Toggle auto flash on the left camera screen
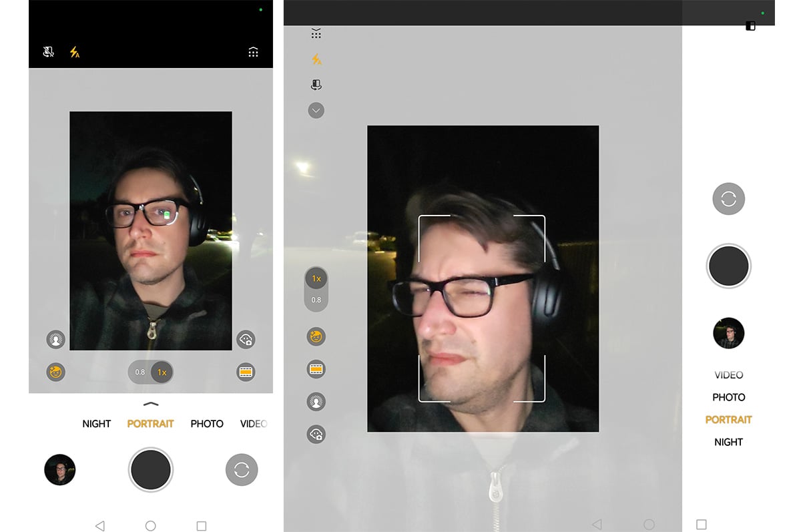This screenshot has height=532, width=801. [74, 52]
